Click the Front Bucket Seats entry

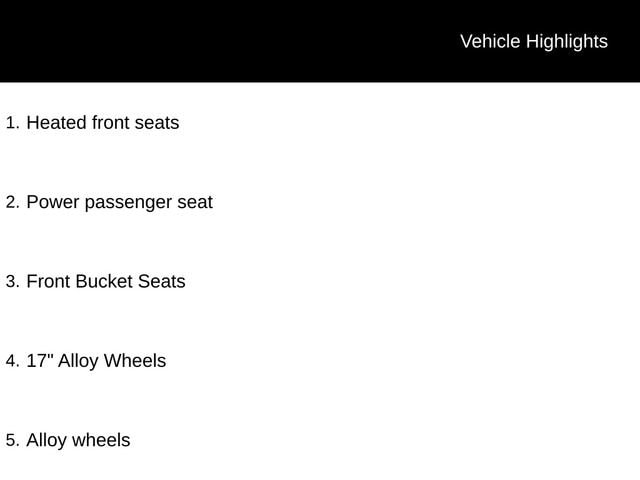105,281
